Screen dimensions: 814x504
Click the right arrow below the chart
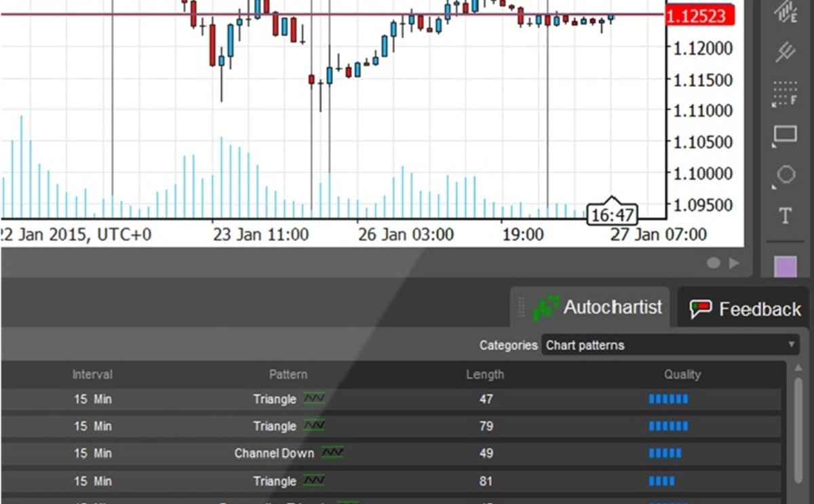pos(734,263)
